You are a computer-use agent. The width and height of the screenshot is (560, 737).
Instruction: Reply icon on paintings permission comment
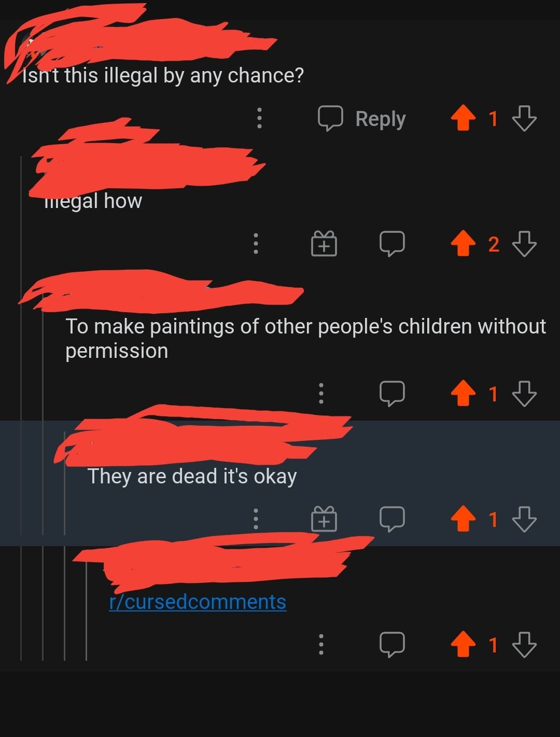(392, 394)
